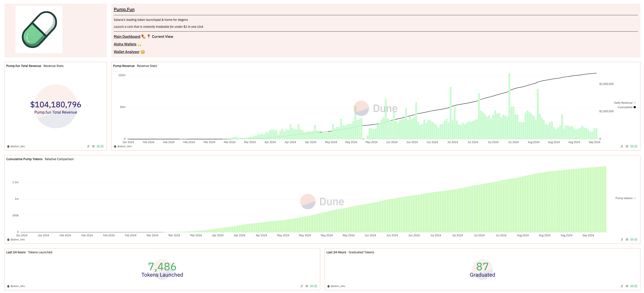The width and height of the screenshot is (644, 293).
Task: Open Pump.fun Total Revenue panel title
Action: 24,66
